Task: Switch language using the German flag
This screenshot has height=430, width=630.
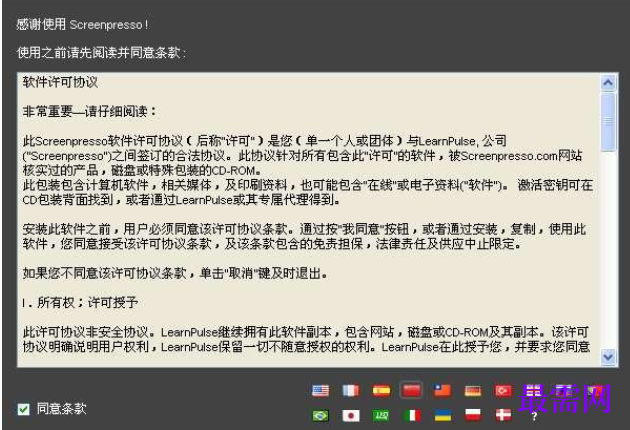Action: (x=473, y=390)
